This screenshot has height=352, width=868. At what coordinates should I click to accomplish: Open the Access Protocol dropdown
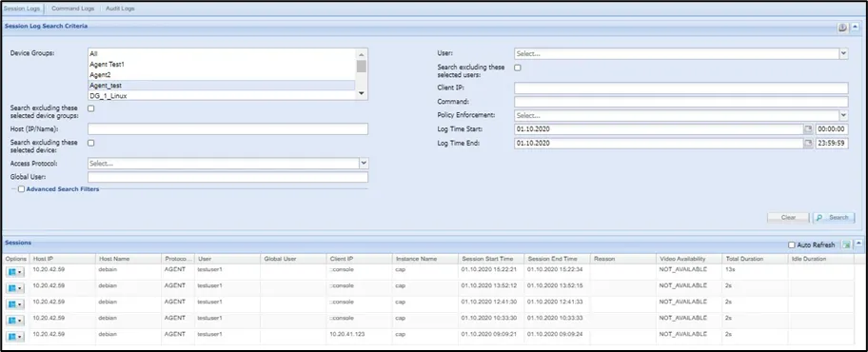coord(364,164)
